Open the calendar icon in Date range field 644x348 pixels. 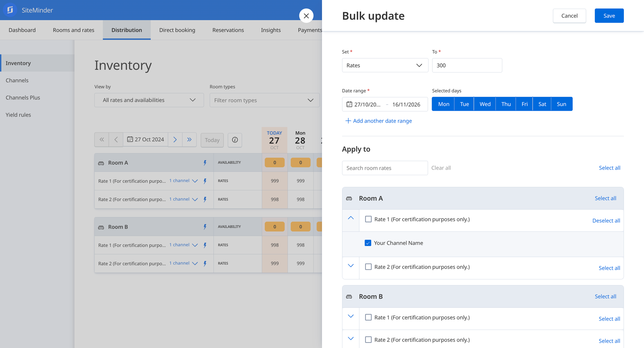pos(349,104)
